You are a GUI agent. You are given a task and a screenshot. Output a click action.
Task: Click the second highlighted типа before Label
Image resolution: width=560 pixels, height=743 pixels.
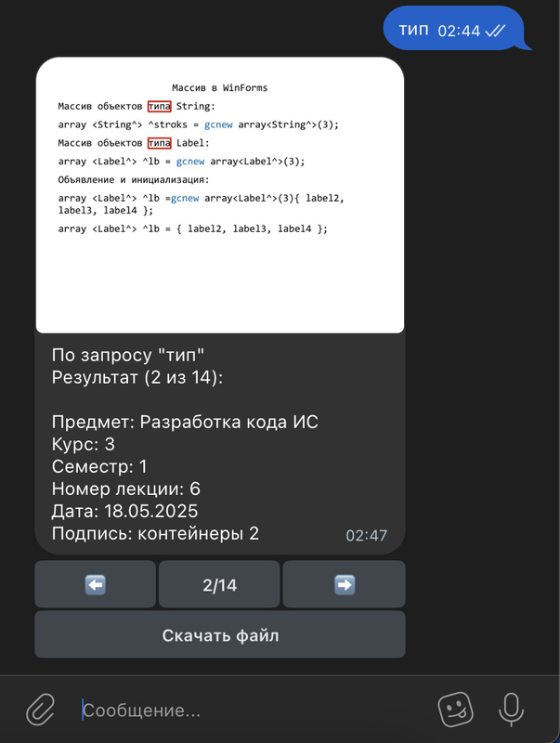click(x=159, y=143)
